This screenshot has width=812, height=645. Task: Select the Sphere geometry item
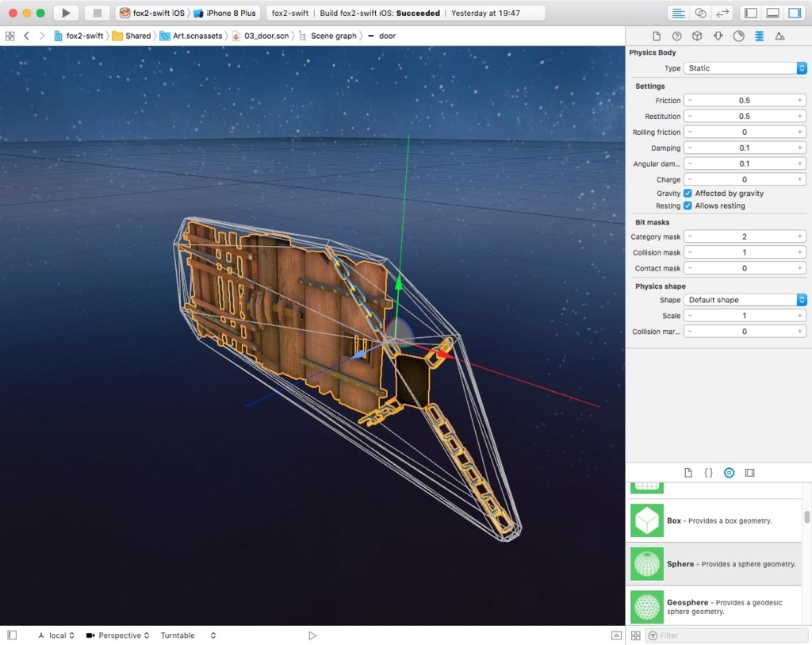(714, 563)
